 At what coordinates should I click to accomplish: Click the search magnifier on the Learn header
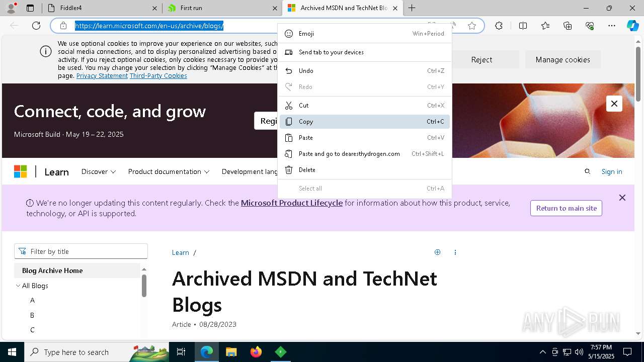[x=587, y=171]
